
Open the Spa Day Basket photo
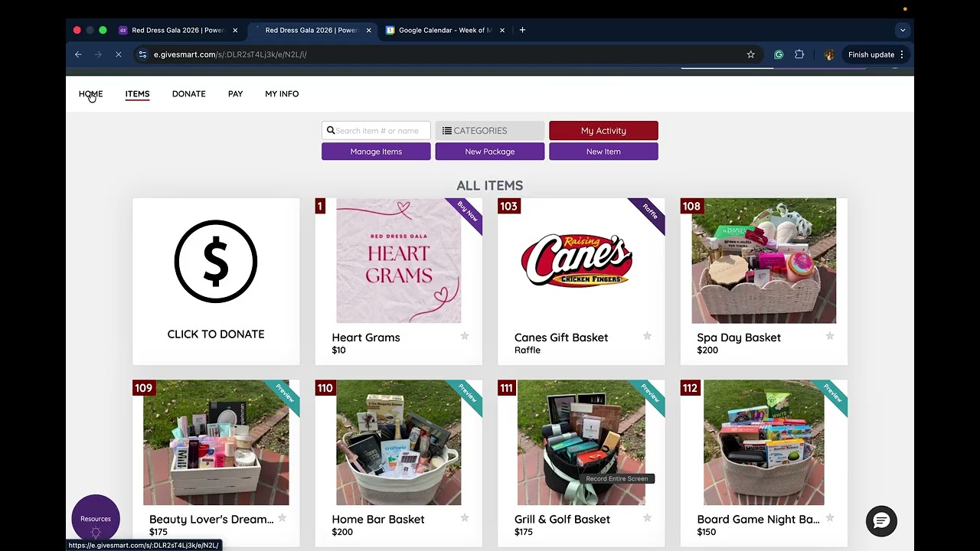(764, 261)
